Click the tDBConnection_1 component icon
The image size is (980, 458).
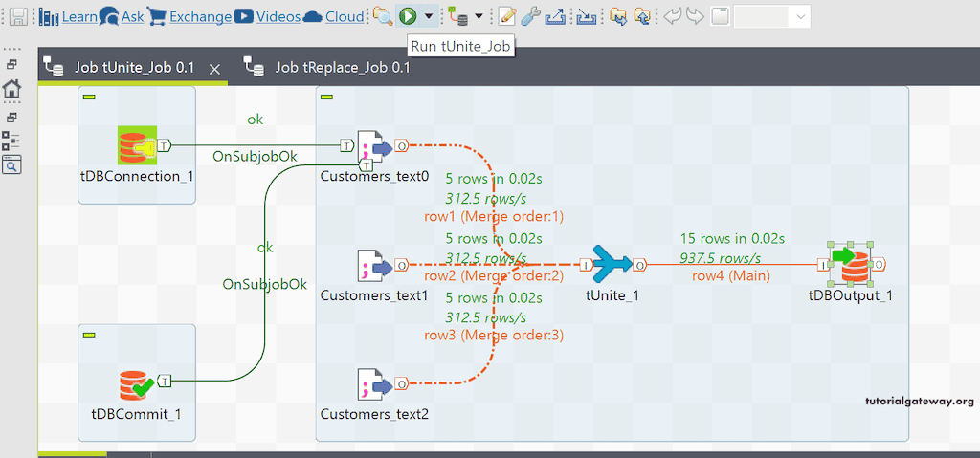138,145
